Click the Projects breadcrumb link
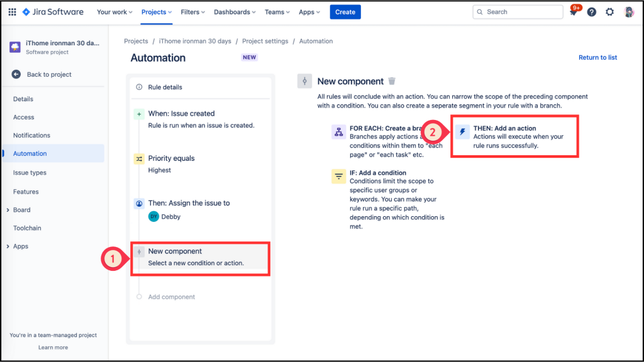The height and width of the screenshot is (362, 644). pos(136,41)
